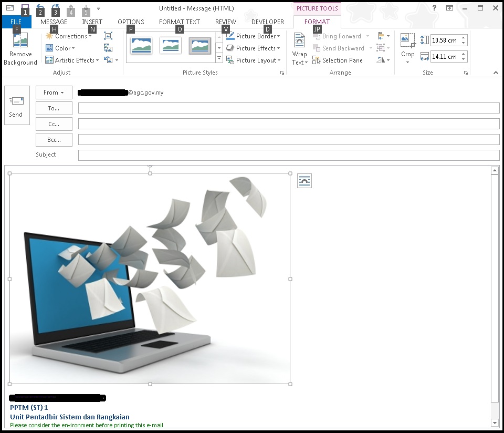Viewport: 504px width, 433px height.
Task: Click the Change Picture icon
Action: [x=108, y=48]
